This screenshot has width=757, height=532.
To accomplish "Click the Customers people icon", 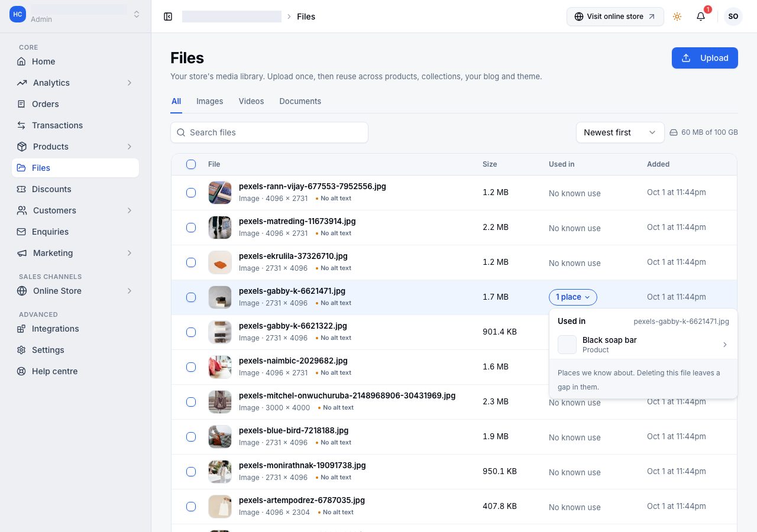I will coord(22,210).
